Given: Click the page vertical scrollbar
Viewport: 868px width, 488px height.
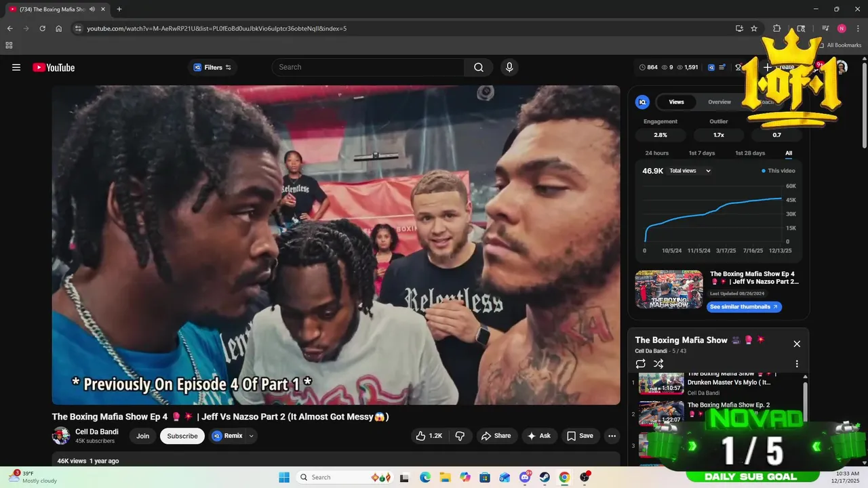Looking at the screenshot, I should 864,105.
